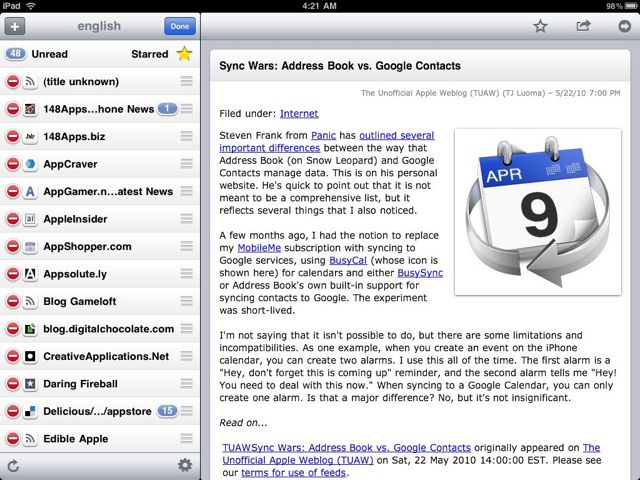
Task: Open the settings gear icon
Action: click(x=185, y=465)
